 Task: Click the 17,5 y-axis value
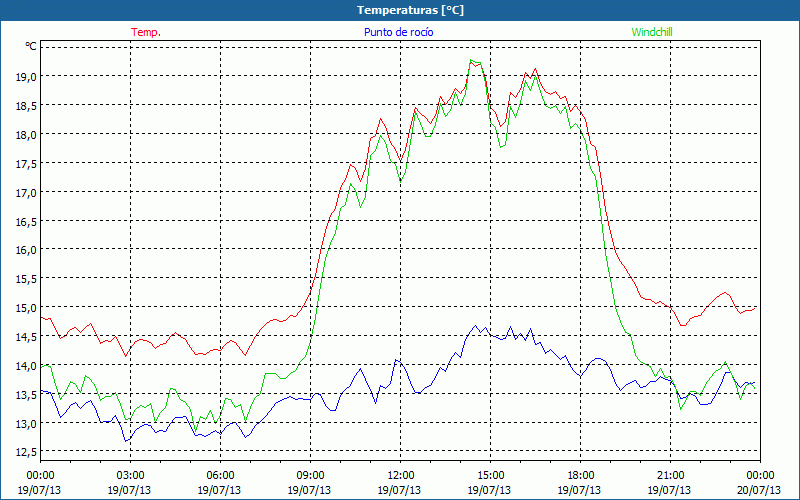point(27,164)
